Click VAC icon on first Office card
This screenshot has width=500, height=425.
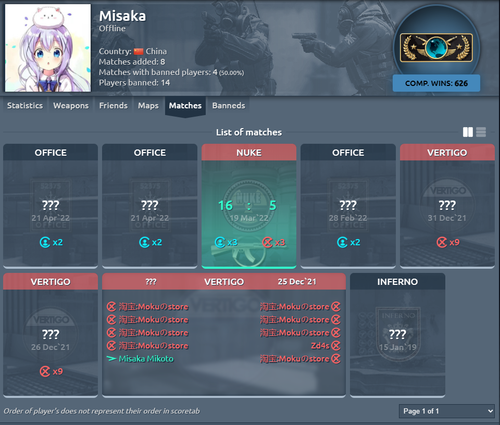click(x=45, y=242)
